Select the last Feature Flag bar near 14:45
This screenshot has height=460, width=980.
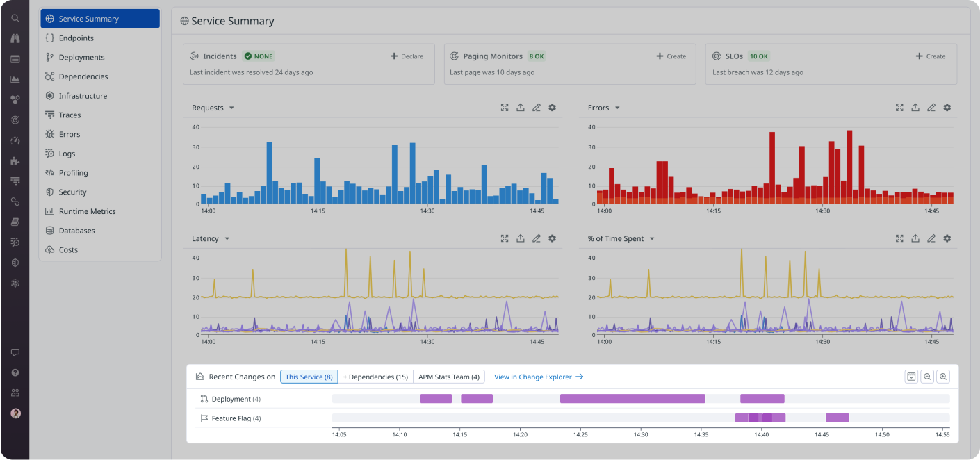click(838, 418)
